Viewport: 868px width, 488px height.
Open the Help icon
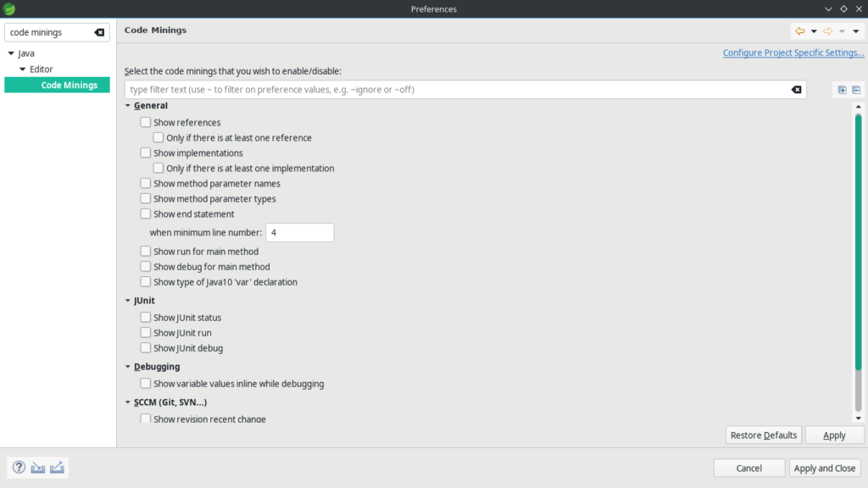pyautogui.click(x=19, y=468)
